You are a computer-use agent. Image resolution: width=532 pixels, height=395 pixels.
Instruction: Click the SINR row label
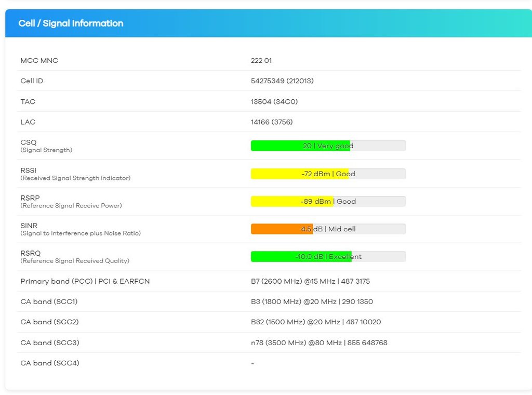pyautogui.click(x=30, y=226)
